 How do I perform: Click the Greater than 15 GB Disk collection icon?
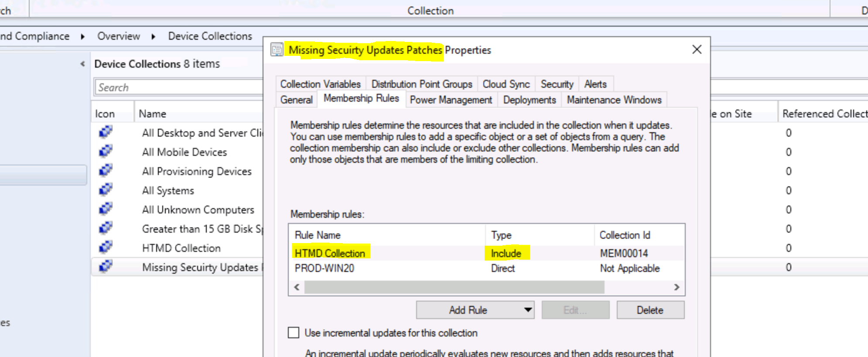(x=106, y=228)
